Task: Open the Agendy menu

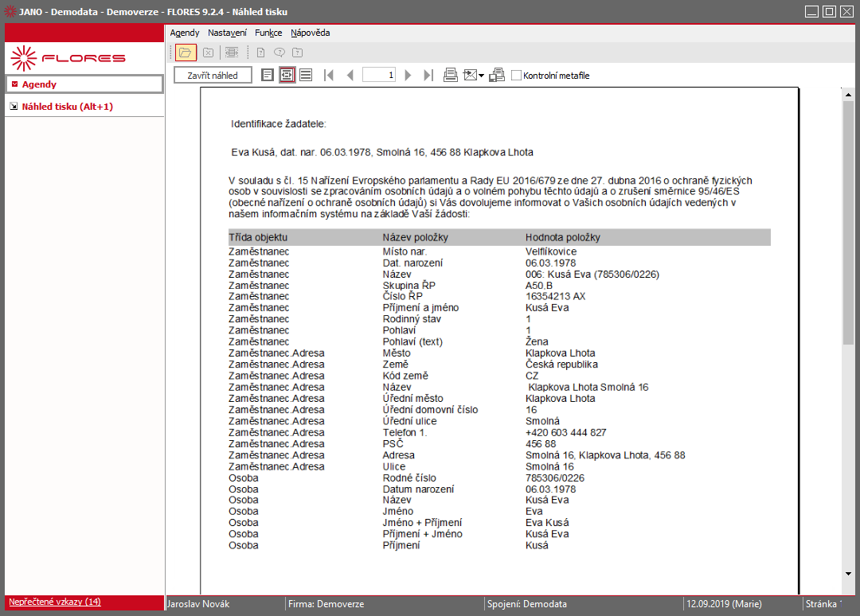Action: coord(184,33)
